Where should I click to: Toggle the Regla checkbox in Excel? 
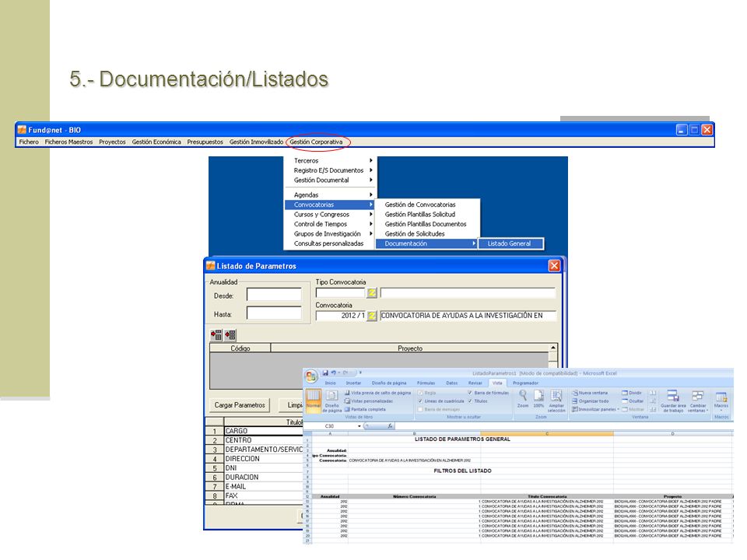[420, 393]
